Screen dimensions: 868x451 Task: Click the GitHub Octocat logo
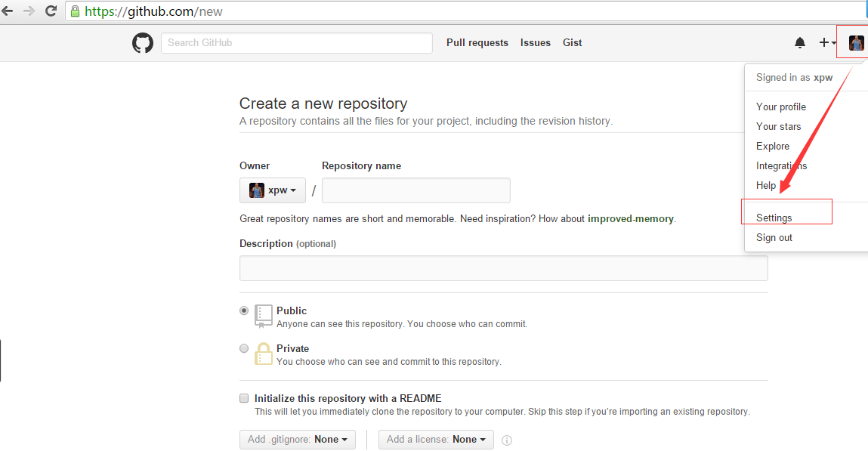143,42
